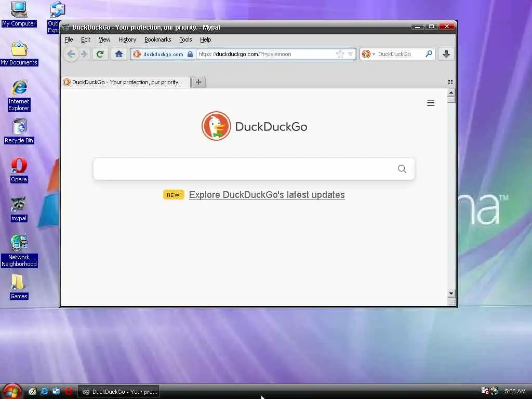This screenshot has height=399, width=532.
Task: Click the padlock site security icon
Action: click(x=190, y=54)
